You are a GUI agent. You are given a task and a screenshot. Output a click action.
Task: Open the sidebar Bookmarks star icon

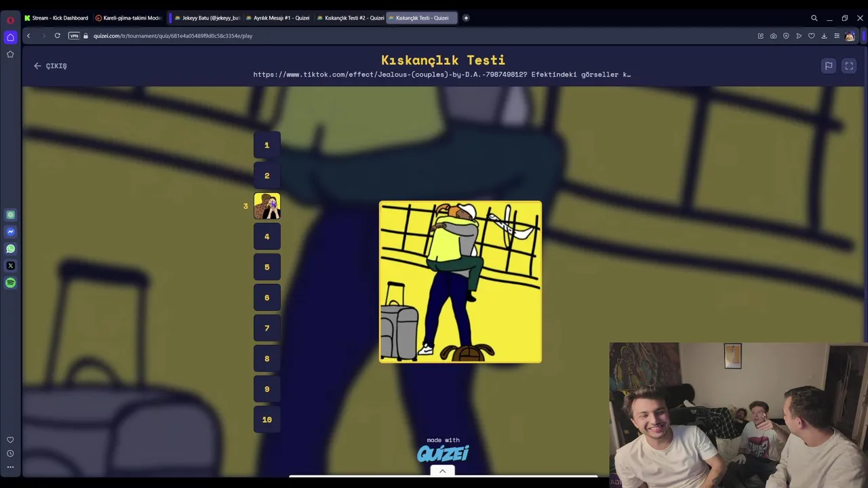pos(10,54)
